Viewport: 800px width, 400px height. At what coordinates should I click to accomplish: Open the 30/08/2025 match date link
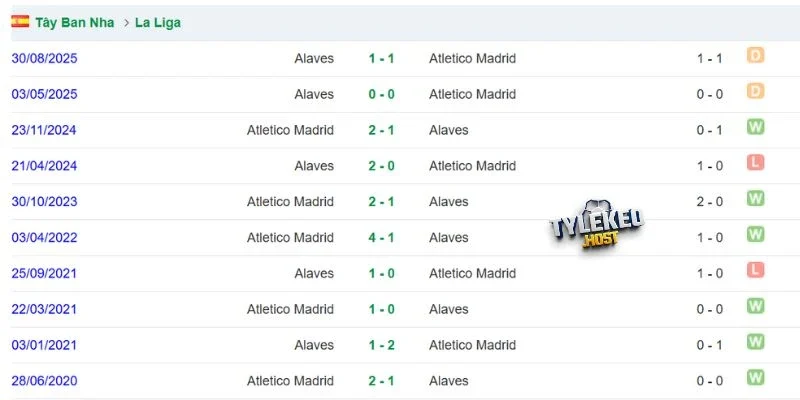[x=44, y=59]
